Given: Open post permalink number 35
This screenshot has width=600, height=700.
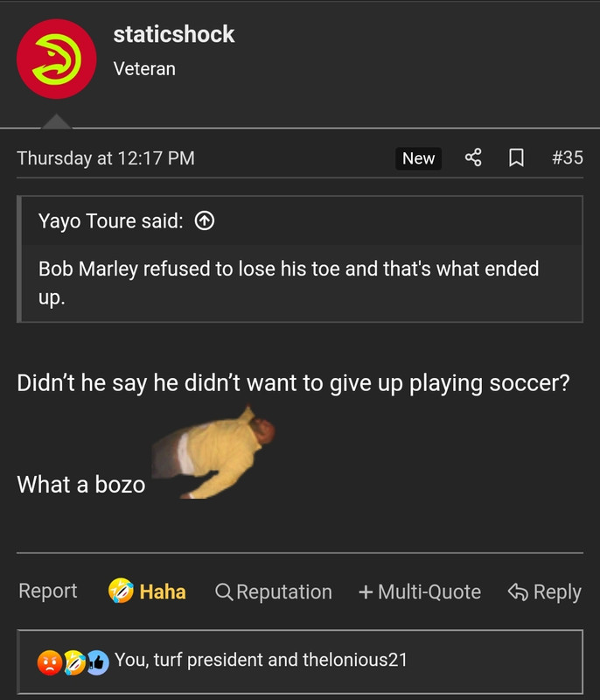Looking at the screenshot, I should point(568,157).
